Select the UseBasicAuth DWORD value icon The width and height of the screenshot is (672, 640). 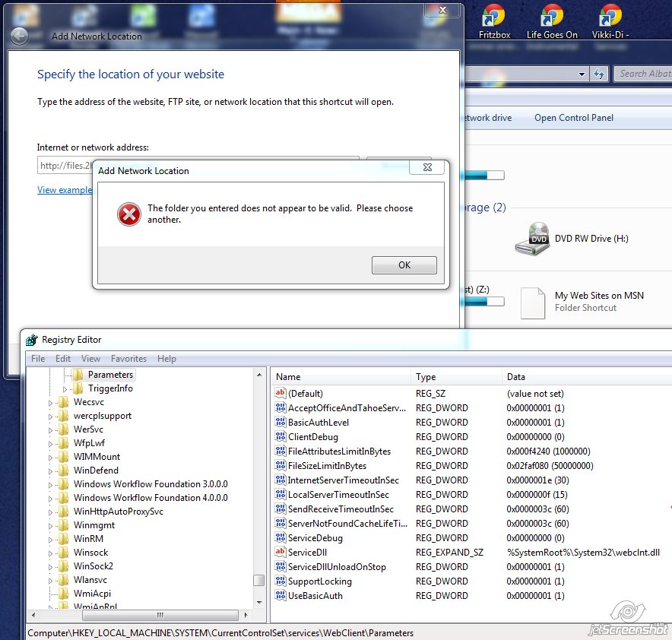click(x=281, y=595)
